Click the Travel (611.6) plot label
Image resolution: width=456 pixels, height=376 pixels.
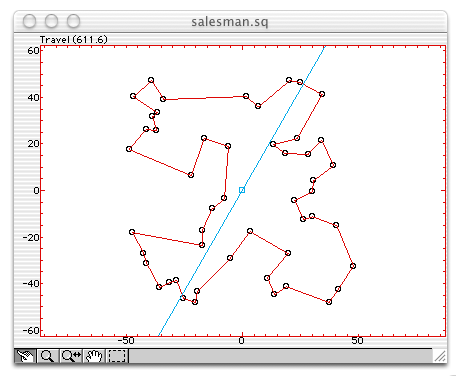pos(74,40)
